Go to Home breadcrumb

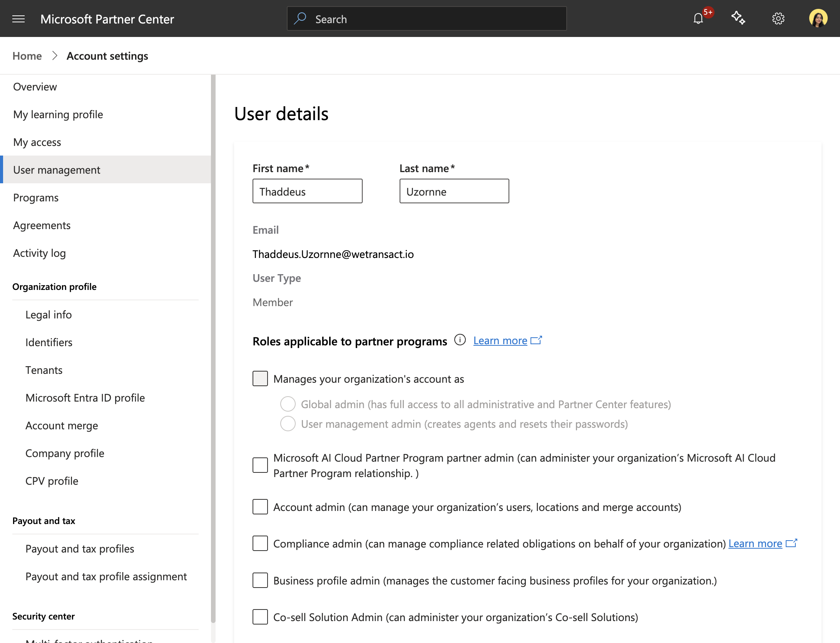(x=27, y=56)
